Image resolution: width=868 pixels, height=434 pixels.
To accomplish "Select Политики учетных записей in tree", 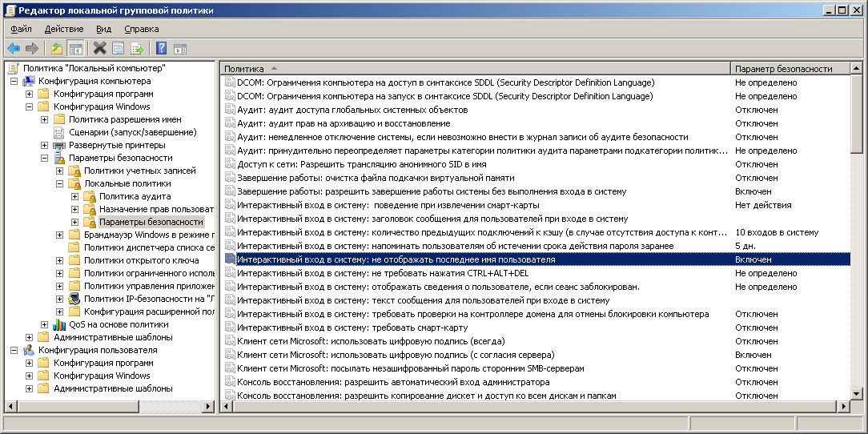I will pyautogui.click(x=139, y=171).
